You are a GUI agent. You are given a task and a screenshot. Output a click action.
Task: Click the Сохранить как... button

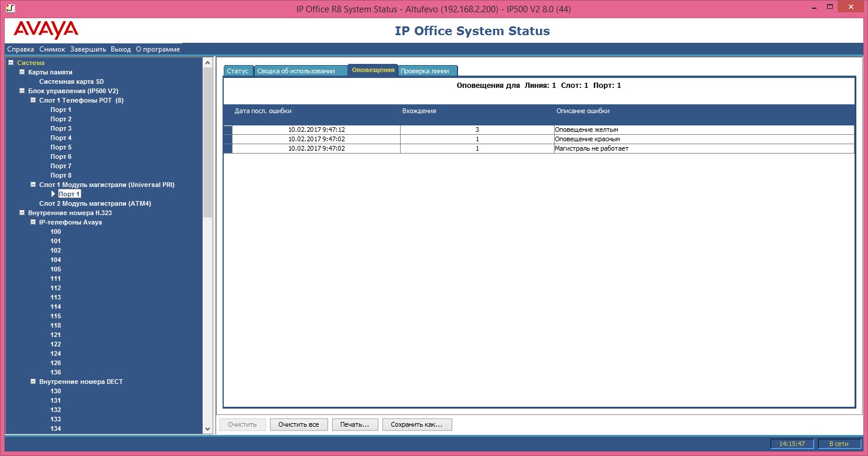(x=417, y=424)
